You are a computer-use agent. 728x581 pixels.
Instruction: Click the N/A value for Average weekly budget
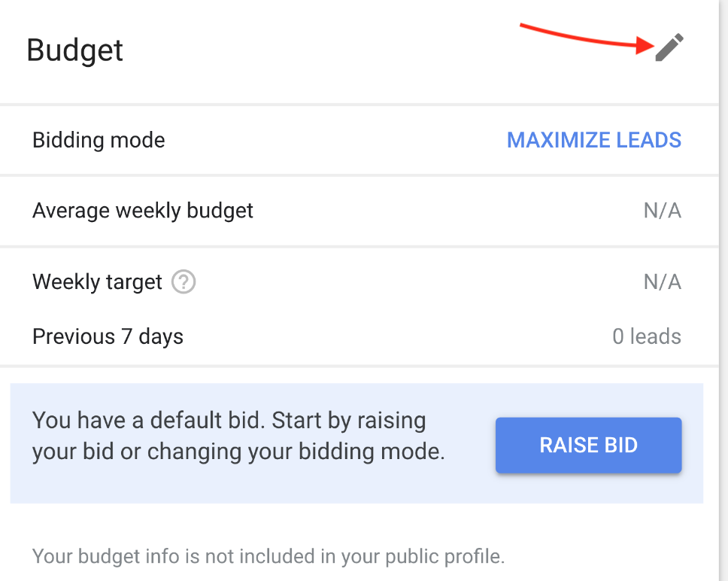663,211
